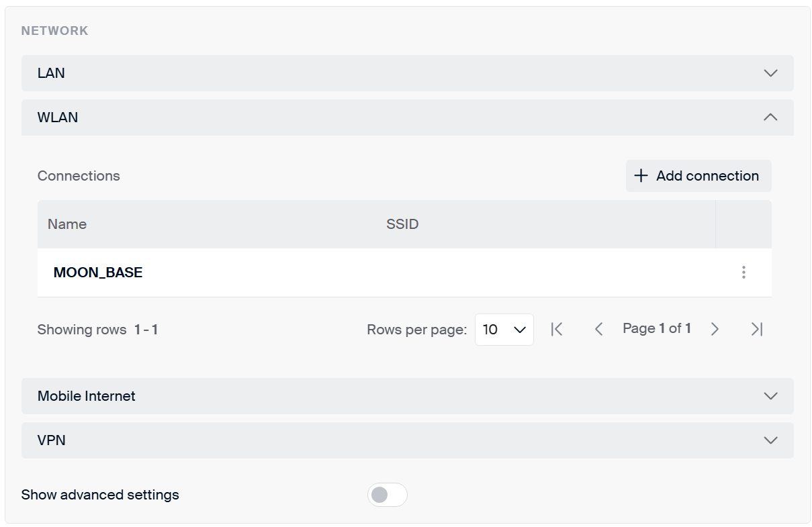812x527 pixels.
Task: Click the Name column header
Action: point(67,224)
